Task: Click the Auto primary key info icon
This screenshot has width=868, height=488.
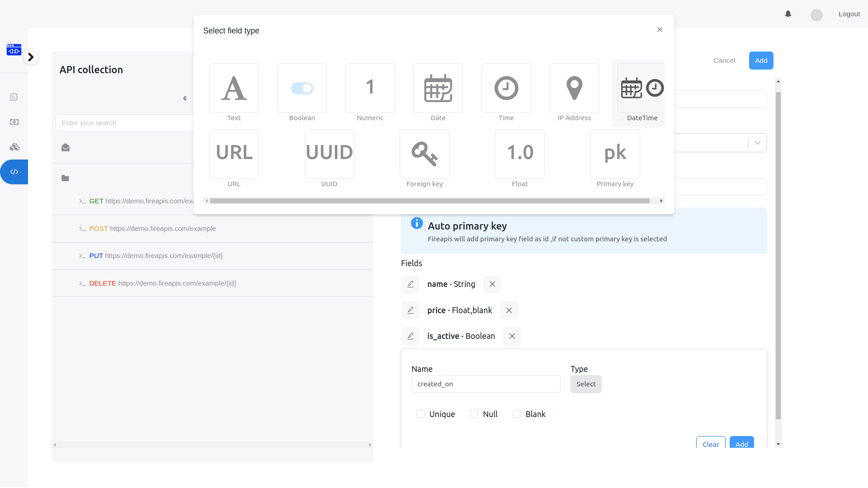Action: tap(417, 223)
